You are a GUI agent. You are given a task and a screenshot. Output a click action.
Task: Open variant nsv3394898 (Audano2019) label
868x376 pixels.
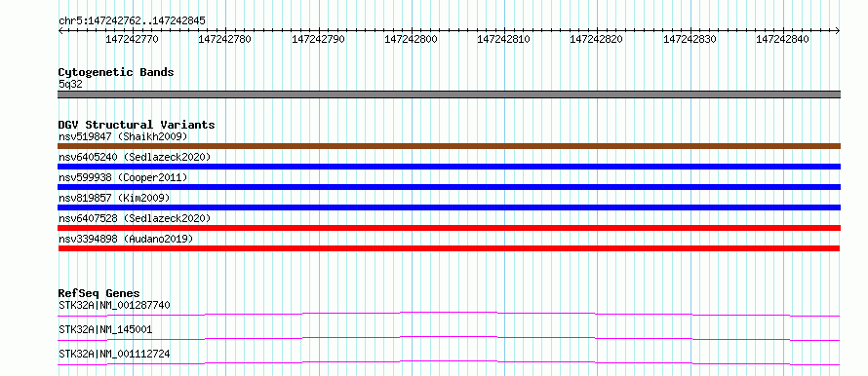click(x=126, y=239)
